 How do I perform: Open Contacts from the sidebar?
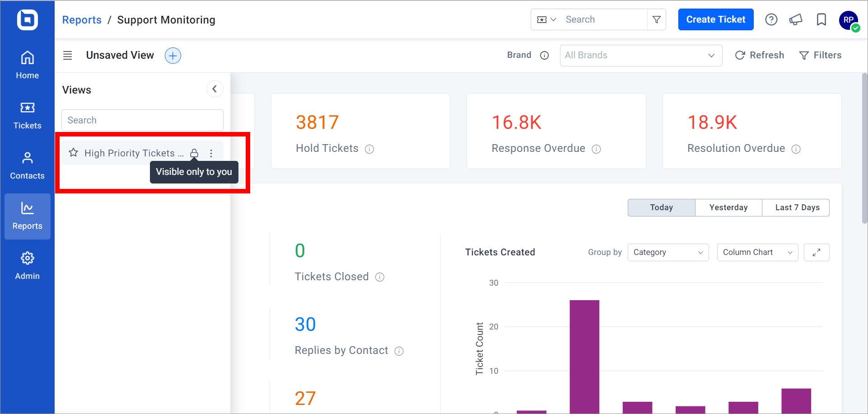pyautogui.click(x=27, y=166)
